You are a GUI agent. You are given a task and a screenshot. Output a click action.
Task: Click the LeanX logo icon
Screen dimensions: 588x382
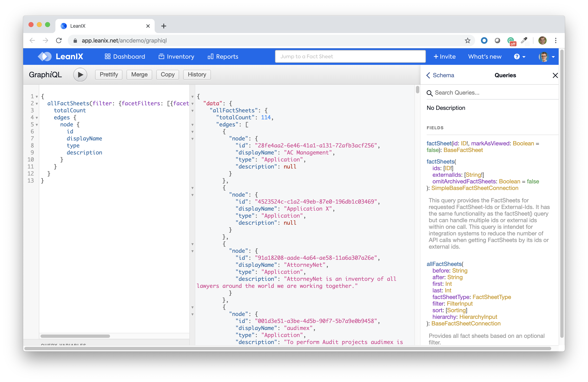[x=44, y=57]
